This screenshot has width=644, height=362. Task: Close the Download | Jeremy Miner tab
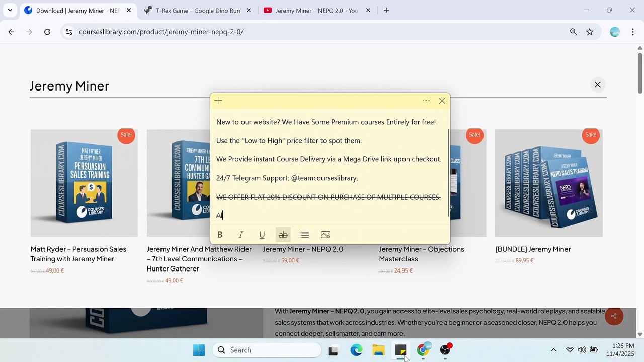pos(128,10)
